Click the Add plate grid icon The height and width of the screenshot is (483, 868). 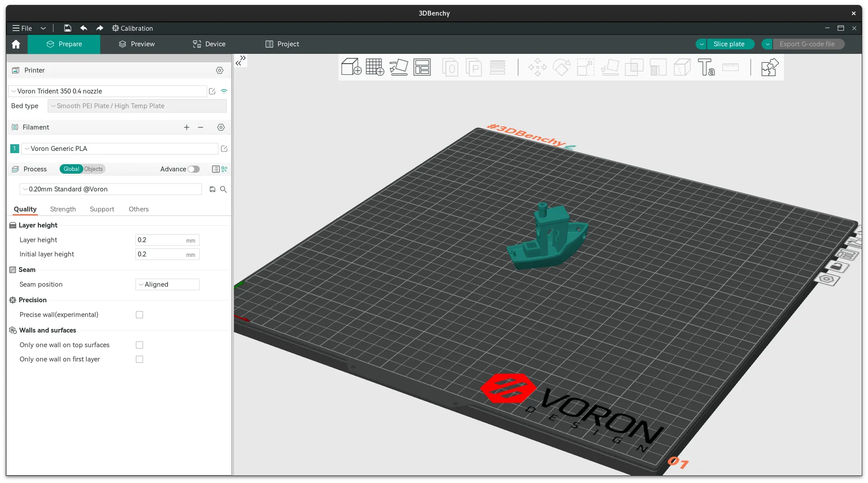tap(375, 67)
